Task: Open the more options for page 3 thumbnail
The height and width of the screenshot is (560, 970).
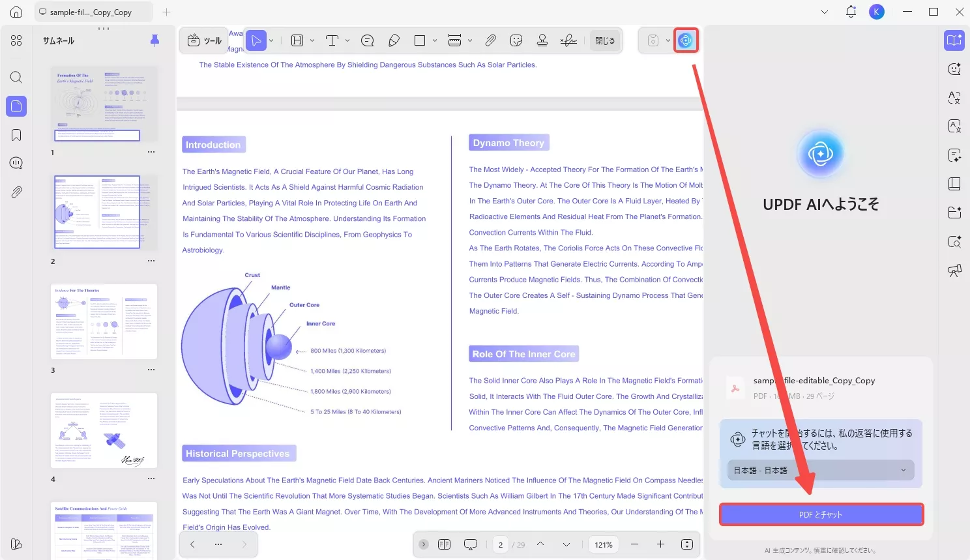Action: coord(151,370)
